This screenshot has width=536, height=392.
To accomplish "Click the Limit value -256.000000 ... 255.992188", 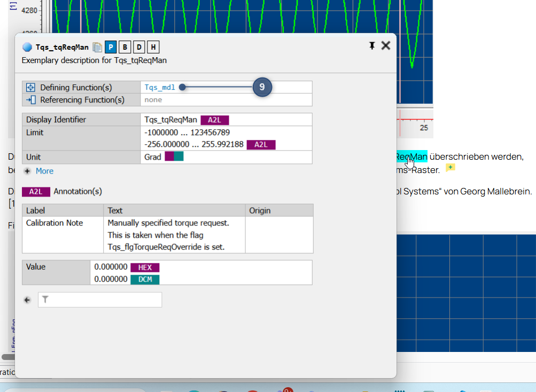I will pos(194,145).
